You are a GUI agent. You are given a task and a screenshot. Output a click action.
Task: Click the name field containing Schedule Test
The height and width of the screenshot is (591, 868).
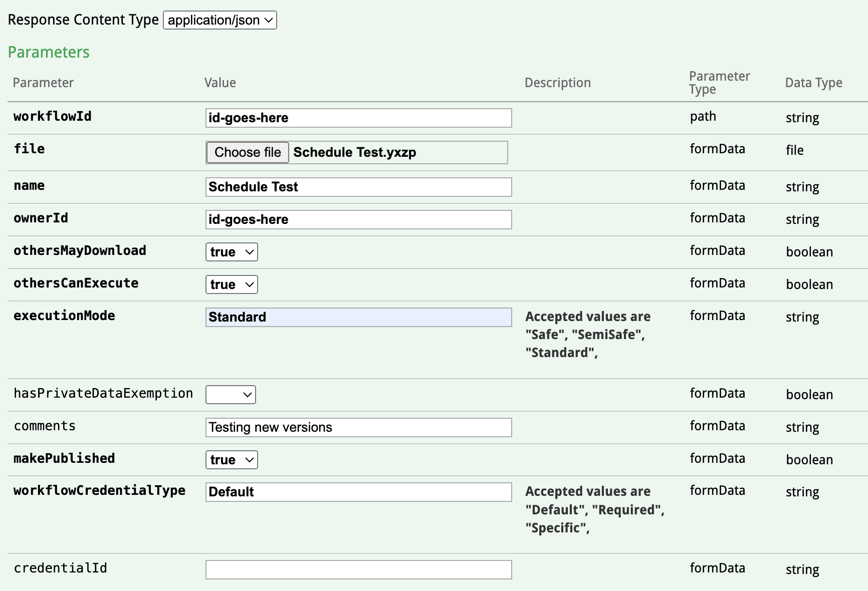pos(358,187)
